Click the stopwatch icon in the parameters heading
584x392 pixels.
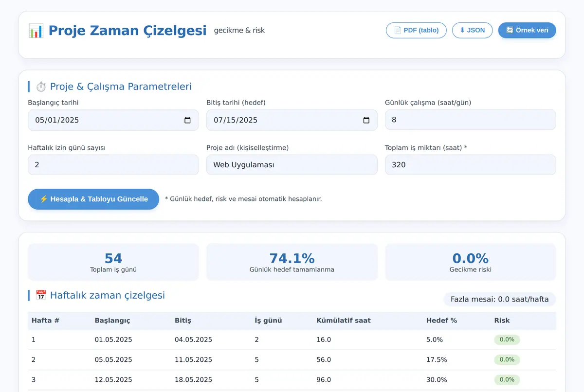pyautogui.click(x=41, y=87)
